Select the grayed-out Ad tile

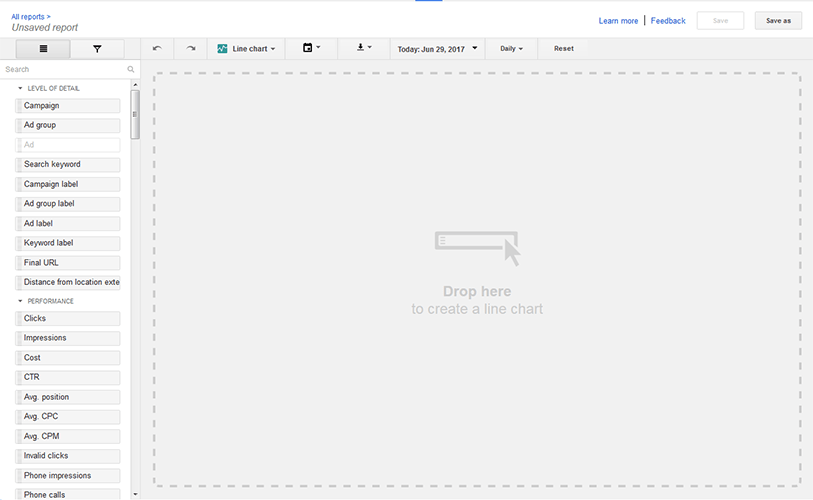[x=68, y=145]
